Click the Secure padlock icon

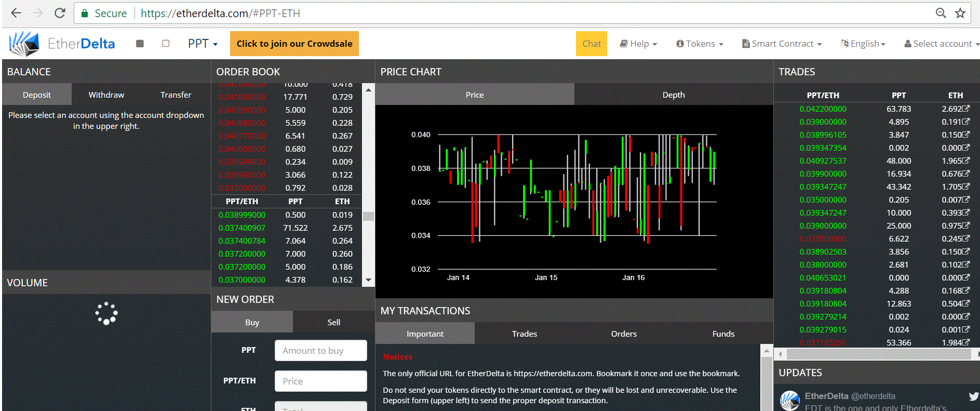click(85, 14)
